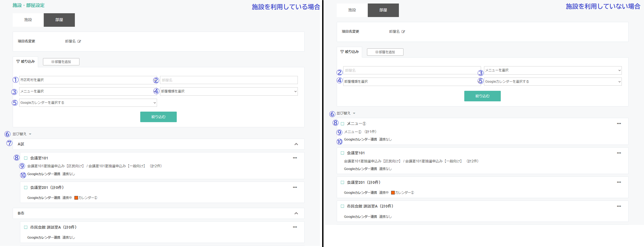Open the 並び替え sort dropdown in right panel
Image resolution: width=644 pixels, height=247 pixels.
(346, 113)
